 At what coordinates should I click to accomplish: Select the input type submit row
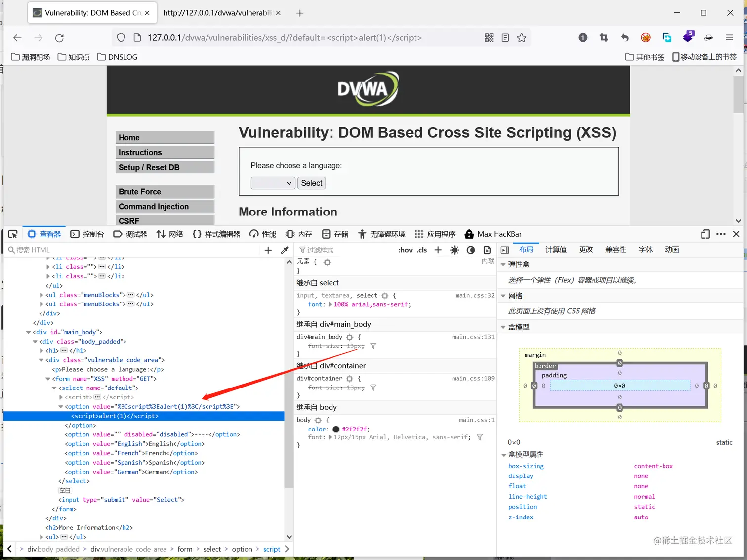[x=143, y=500]
